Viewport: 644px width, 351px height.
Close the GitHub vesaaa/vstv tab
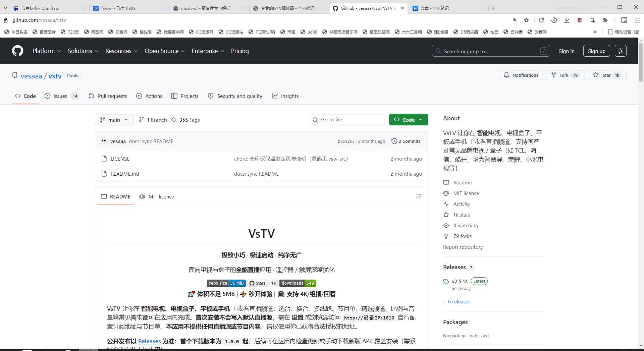tap(402, 8)
